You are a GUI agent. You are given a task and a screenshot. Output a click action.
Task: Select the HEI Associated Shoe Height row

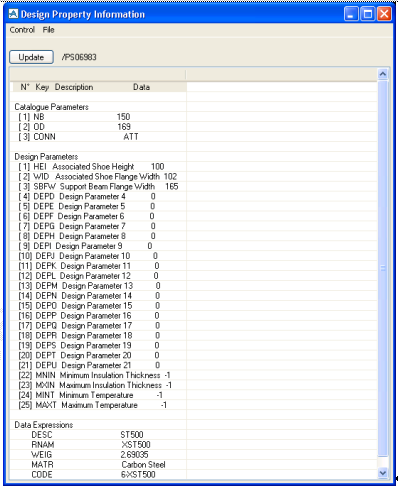pyautogui.click(x=98, y=167)
